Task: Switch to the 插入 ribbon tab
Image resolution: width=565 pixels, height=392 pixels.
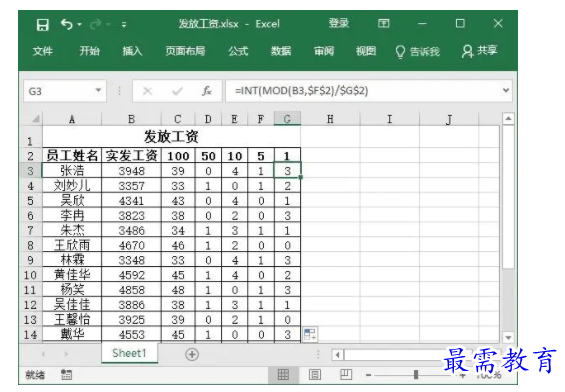Action: [x=132, y=51]
